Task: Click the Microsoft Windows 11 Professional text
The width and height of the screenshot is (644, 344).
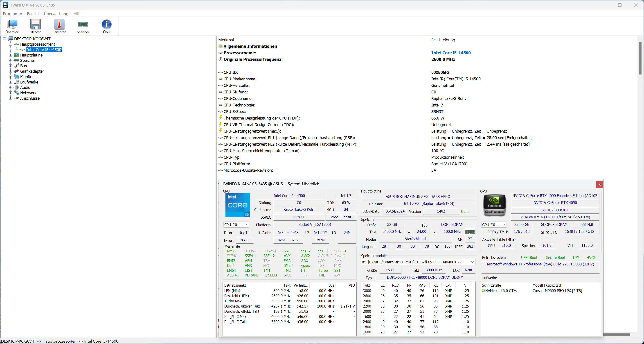Action: pyautogui.click(x=540, y=264)
